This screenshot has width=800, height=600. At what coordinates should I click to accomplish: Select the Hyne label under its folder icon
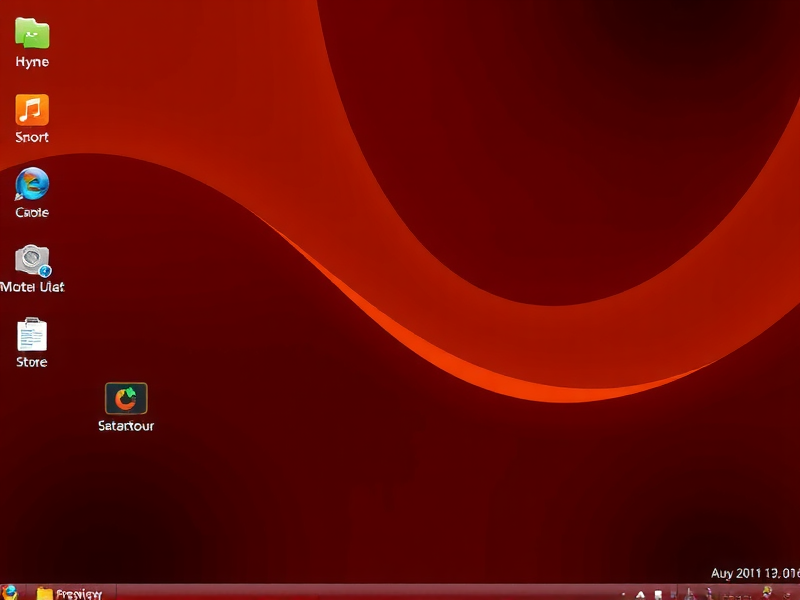[32, 62]
